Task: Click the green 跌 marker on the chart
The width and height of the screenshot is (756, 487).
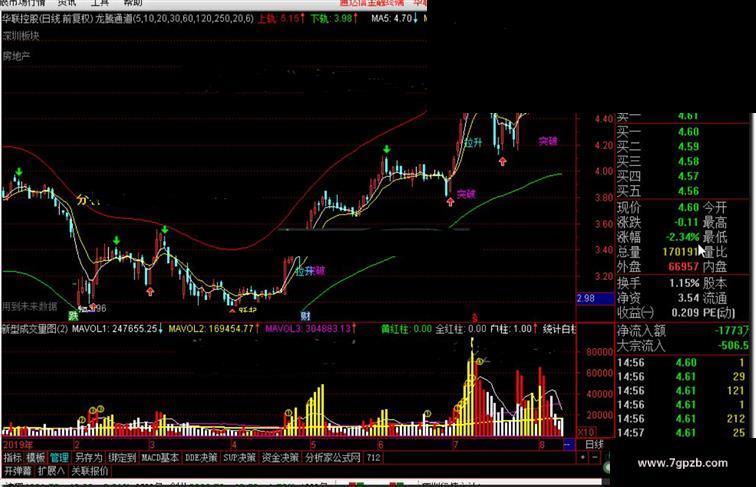Action: (x=73, y=316)
